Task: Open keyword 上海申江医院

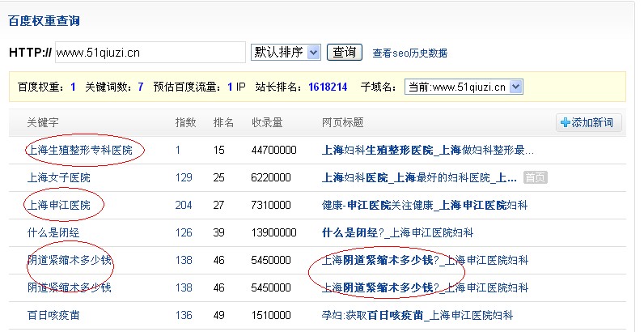Action: click(59, 205)
